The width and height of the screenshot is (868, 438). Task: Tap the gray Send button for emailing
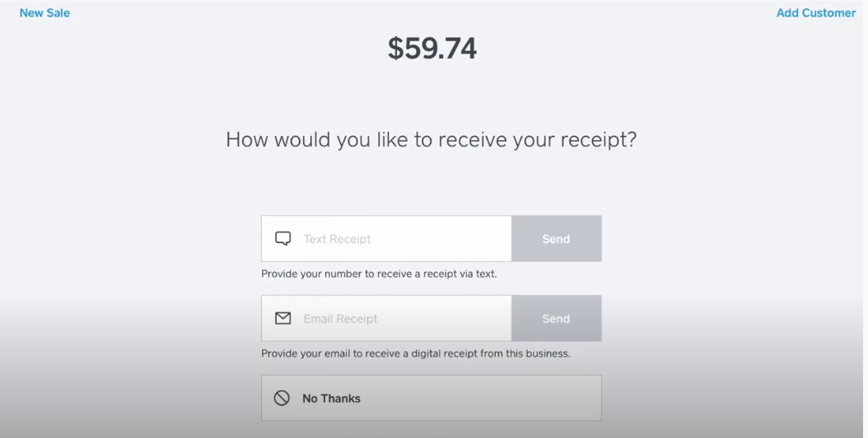point(556,319)
